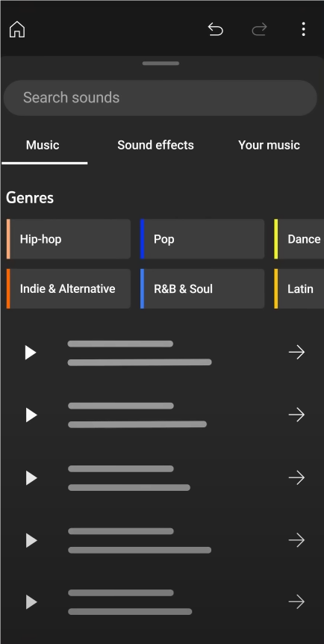The image size is (324, 644).
Task: Focus the Search sounds field
Action: pyautogui.click(x=161, y=98)
